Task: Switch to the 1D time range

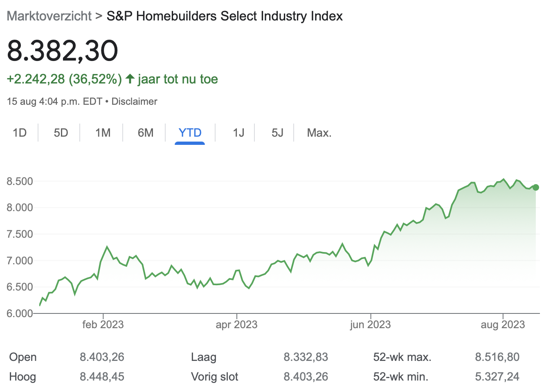Action: 20,133
